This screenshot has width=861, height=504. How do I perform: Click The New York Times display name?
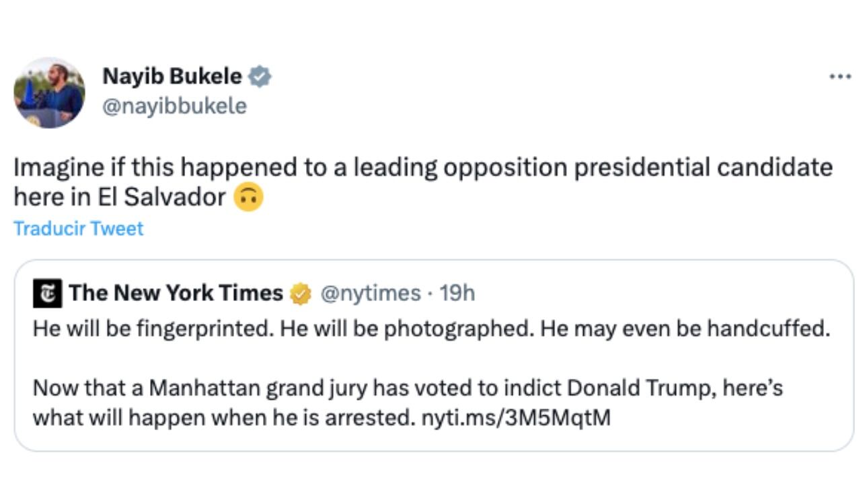click(x=176, y=292)
